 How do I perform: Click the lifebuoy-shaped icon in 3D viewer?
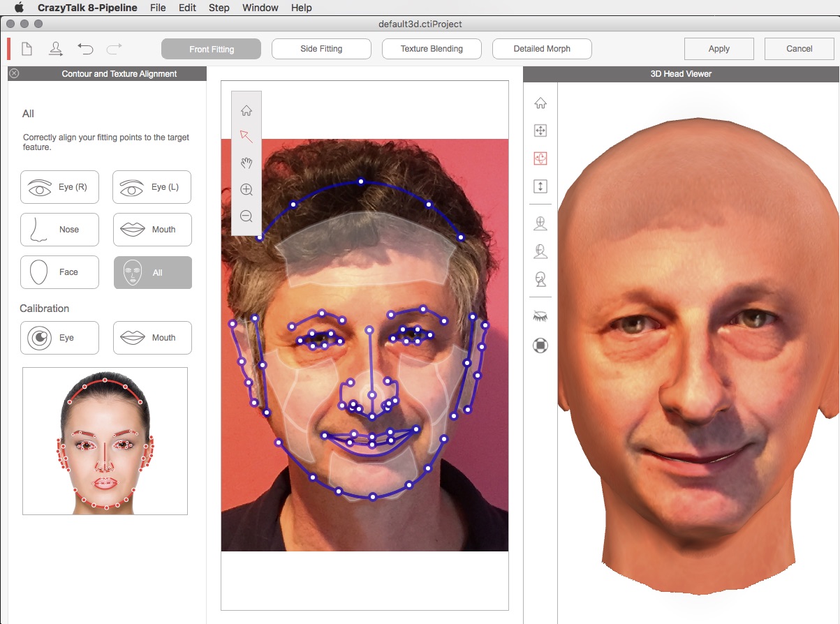pyautogui.click(x=540, y=345)
